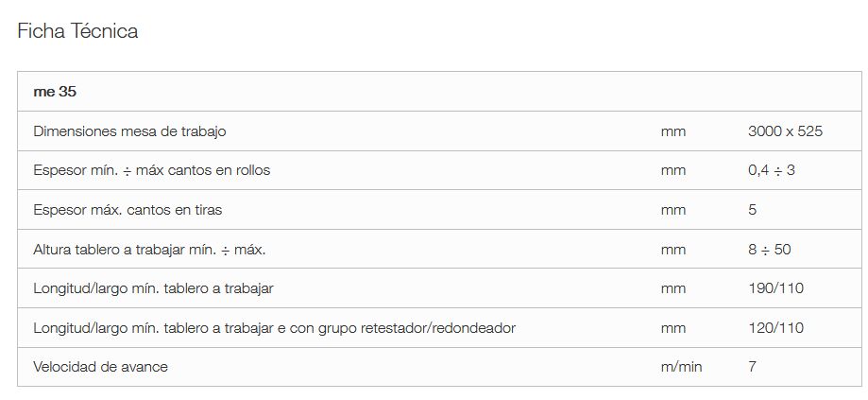Click the Dimensiones mesa de trabajo label
868x400 pixels.
point(129,131)
